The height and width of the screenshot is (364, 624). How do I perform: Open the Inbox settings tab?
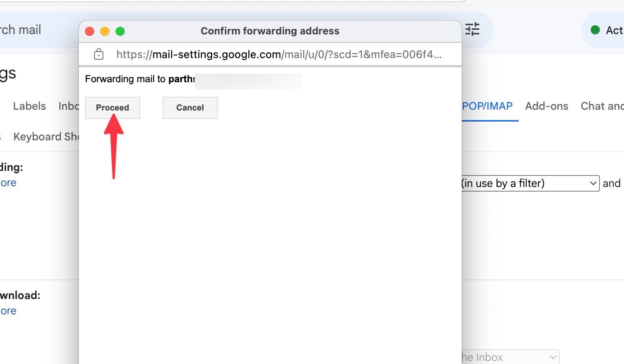pyautogui.click(x=68, y=106)
